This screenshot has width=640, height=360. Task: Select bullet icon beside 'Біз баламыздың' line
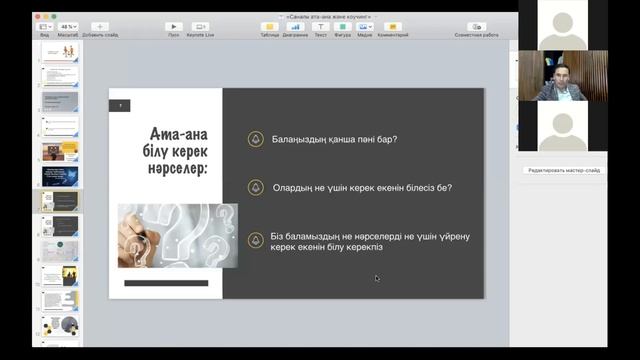[x=256, y=240]
